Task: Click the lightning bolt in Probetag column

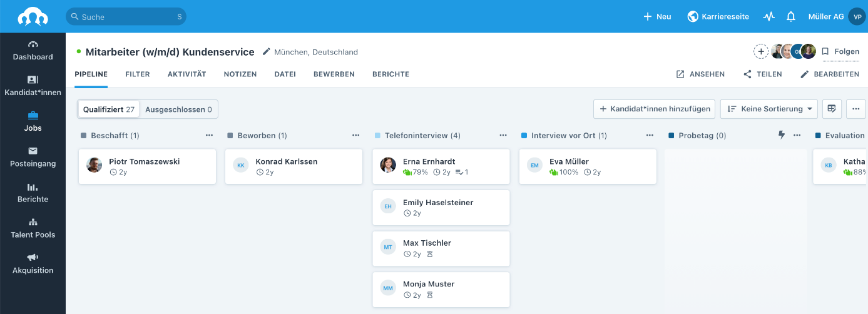Action: coord(781,135)
